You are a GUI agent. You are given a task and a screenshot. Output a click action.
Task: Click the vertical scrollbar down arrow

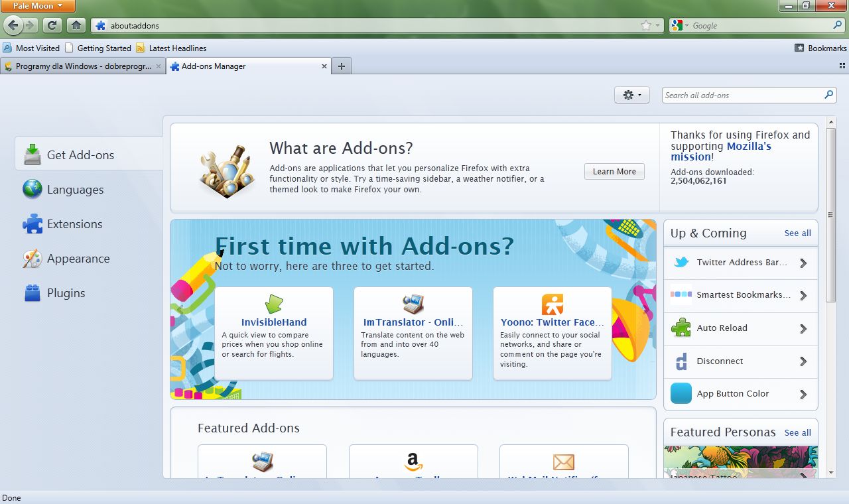831,472
